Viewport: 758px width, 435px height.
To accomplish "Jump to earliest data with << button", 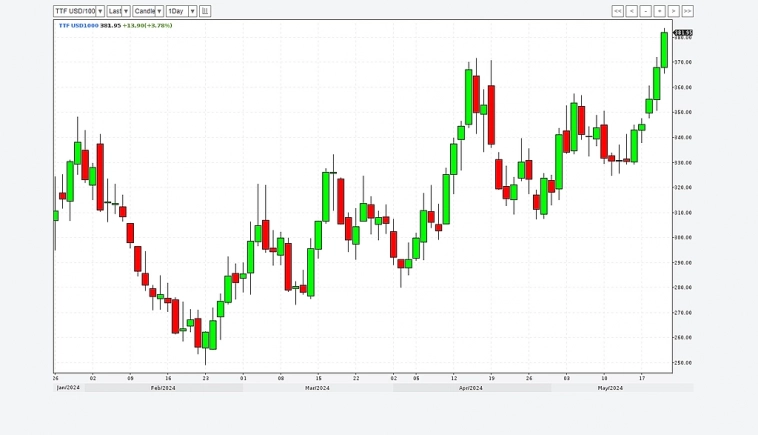I will point(617,11).
